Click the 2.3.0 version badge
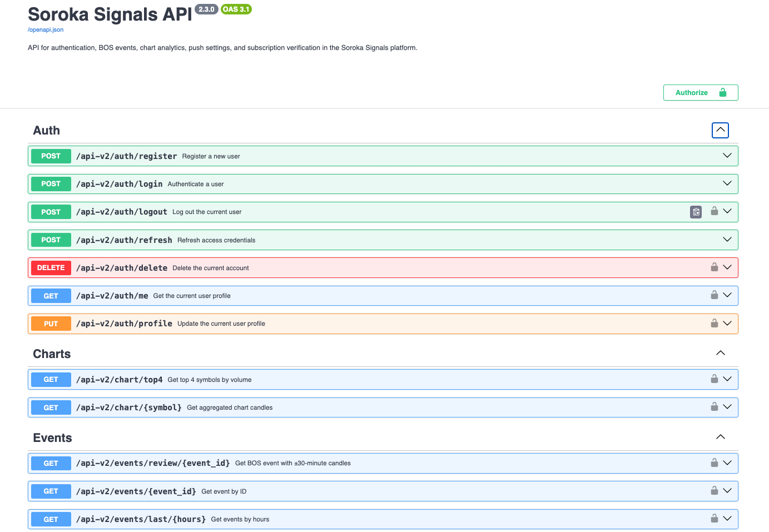769x532 pixels. pos(206,9)
